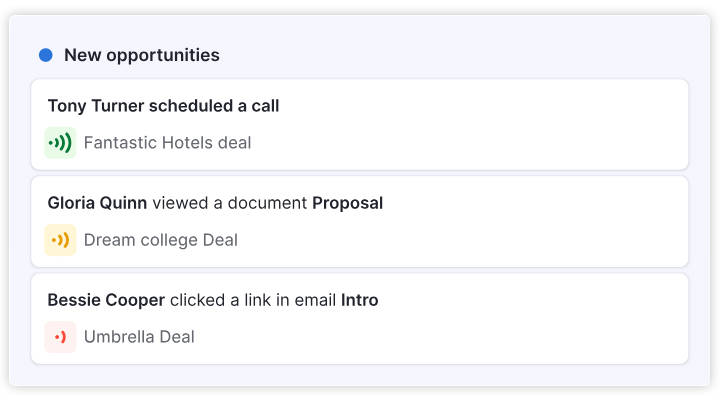Open the Bessie Cooper clicked a link card
Image resolution: width=720 pixels, height=400 pixels.
point(360,319)
